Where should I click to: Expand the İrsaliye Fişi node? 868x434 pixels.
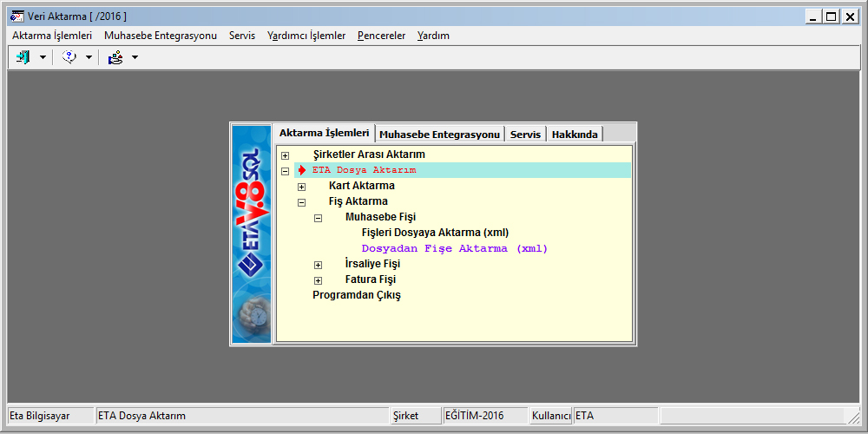tap(319, 265)
